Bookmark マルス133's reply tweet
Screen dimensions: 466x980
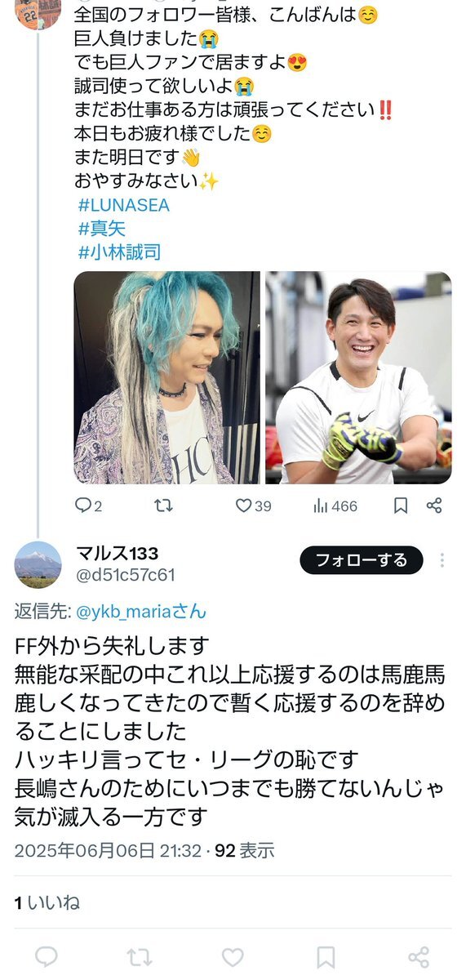[326, 956]
